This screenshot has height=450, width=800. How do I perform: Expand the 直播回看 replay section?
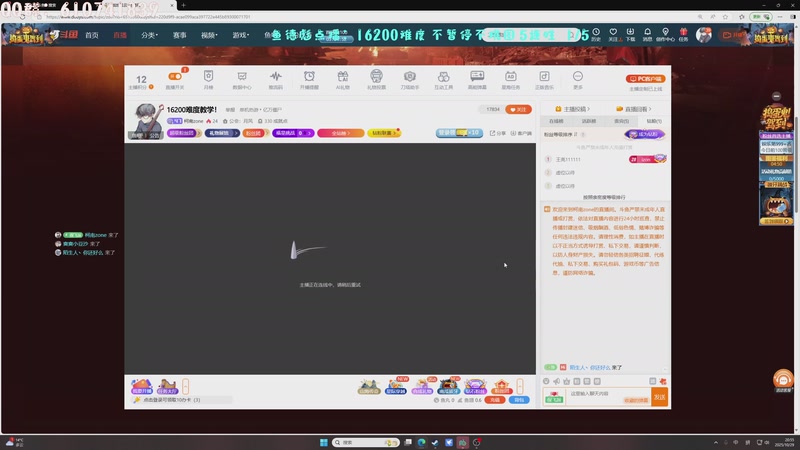[633, 109]
